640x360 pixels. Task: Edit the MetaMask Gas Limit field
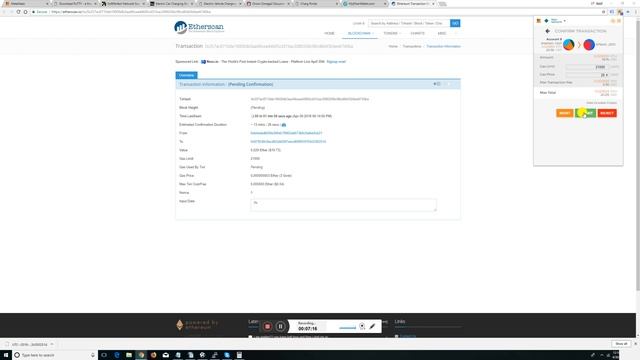click(x=587, y=67)
